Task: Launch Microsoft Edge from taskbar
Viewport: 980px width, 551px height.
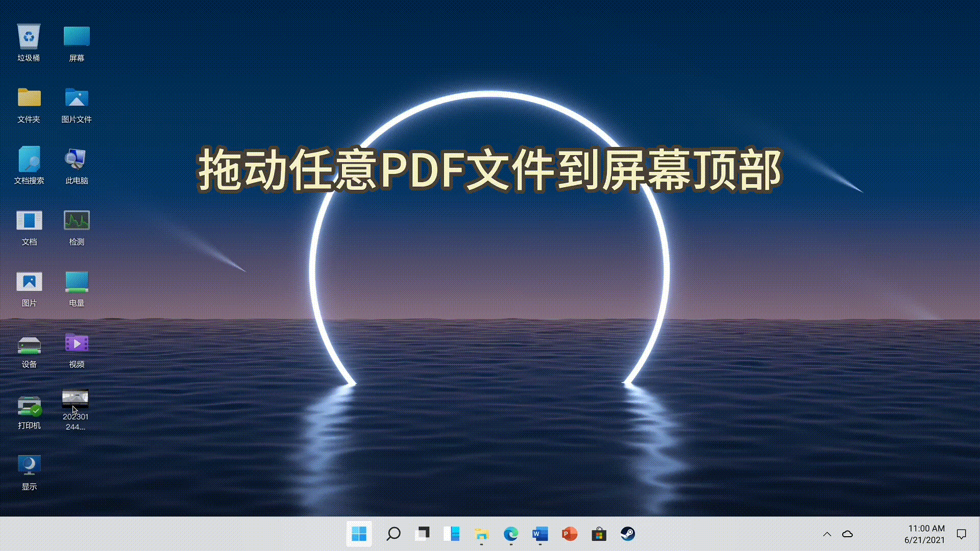Action: (510, 534)
